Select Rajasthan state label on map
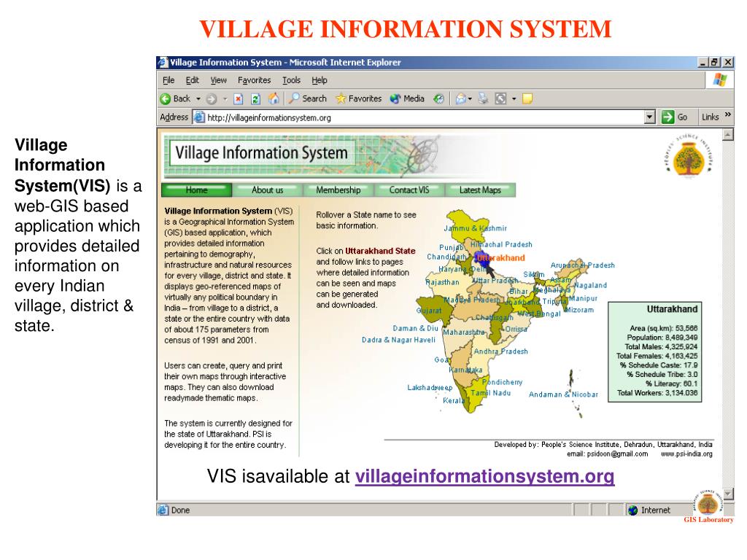The image size is (747, 560). 442,282
